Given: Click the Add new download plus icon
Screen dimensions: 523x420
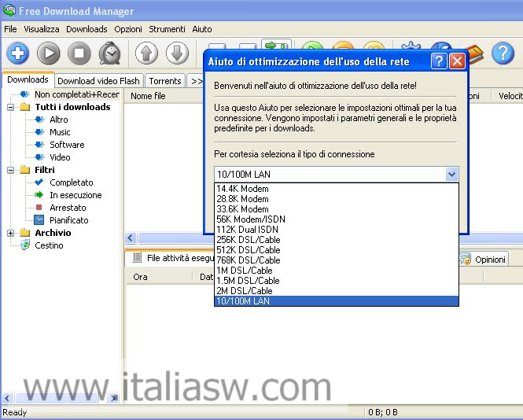Looking at the screenshot, I should click(x=17, y=53).
